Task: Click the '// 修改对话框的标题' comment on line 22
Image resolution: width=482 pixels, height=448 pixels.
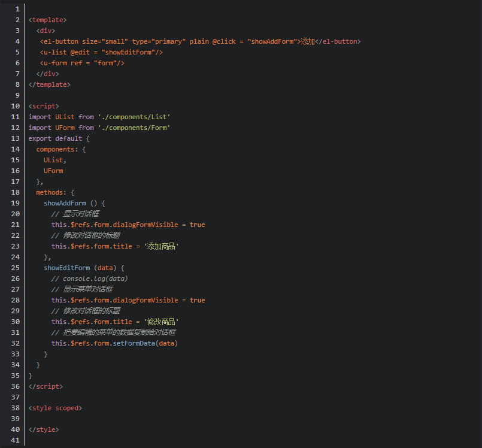Action: 86,235
